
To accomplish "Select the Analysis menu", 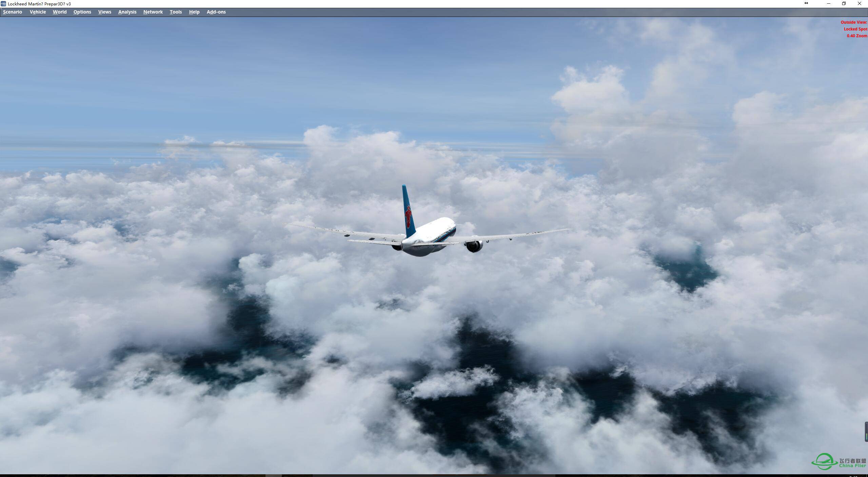I will pyautogui.click(x=127, y=12).
